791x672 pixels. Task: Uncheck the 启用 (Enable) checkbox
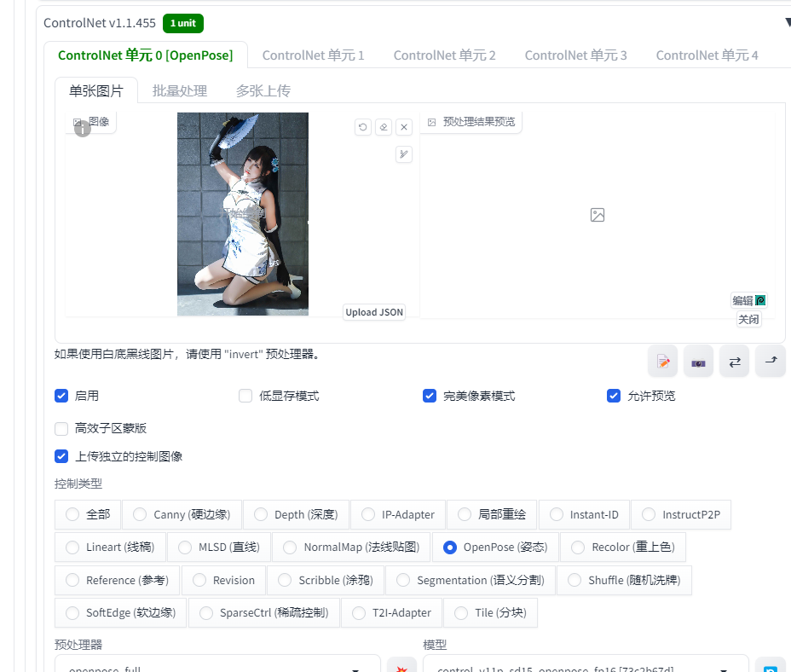coord(61,396)
